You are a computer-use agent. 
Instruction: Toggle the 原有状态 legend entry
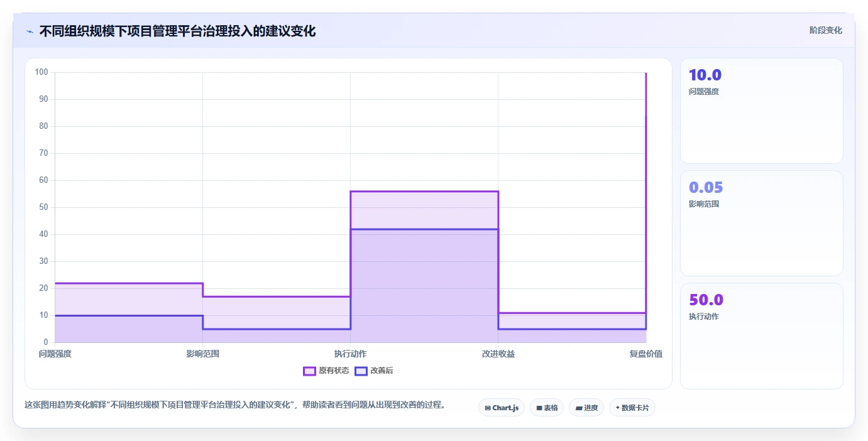(x=326, y=371)
